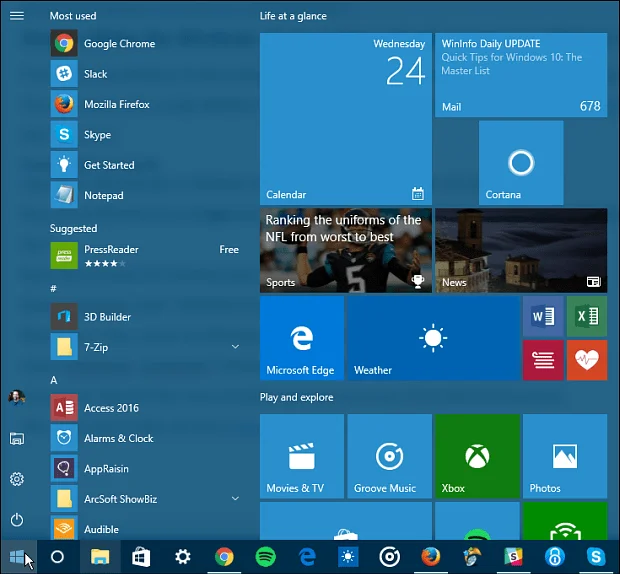Open Skype on the taskbar

[596, 557]
